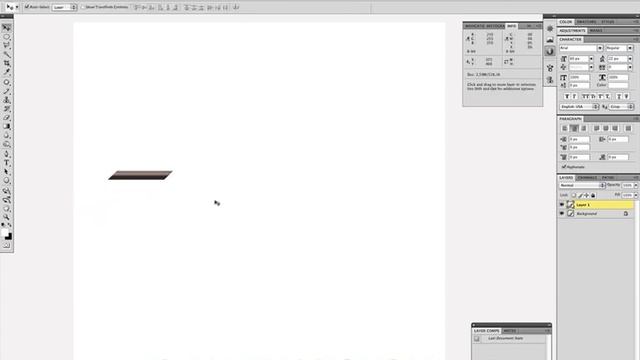Click the foreground color swatch
This screenshot has width=640, height=360.
pyautogui.click(x=5, y=233)
